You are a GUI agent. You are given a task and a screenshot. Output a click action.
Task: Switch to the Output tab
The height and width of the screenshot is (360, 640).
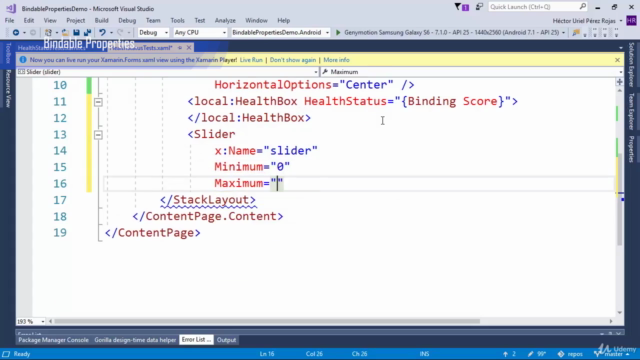point(227,340)
